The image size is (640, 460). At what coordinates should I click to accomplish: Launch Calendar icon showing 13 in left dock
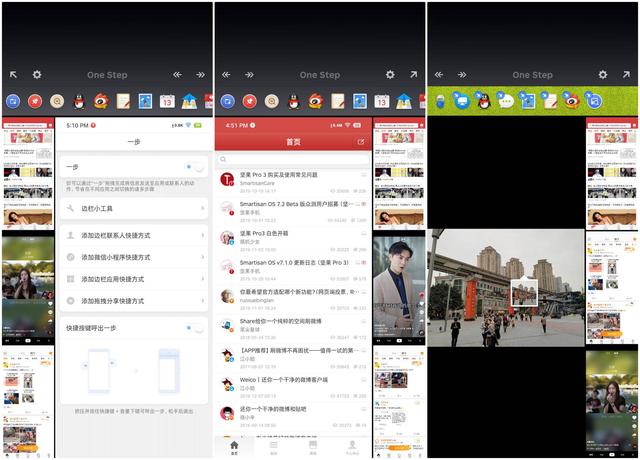[166, 101]
